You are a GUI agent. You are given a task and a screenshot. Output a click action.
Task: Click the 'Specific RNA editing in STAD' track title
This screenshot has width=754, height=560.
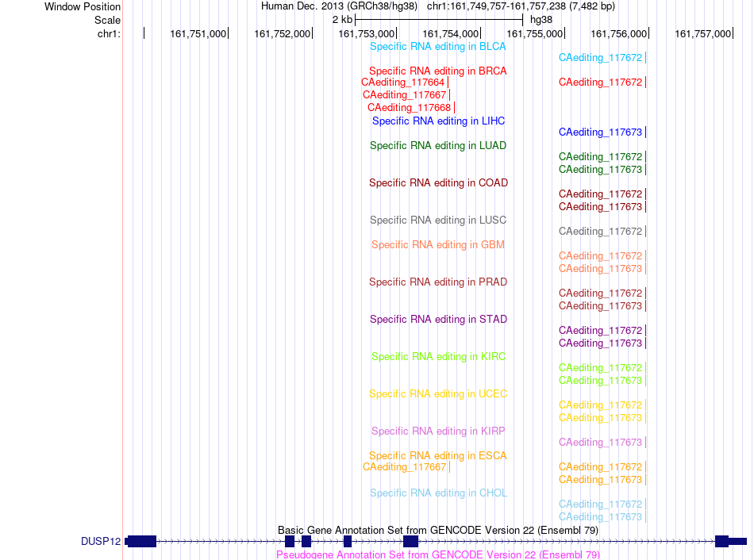click(438, 319)
